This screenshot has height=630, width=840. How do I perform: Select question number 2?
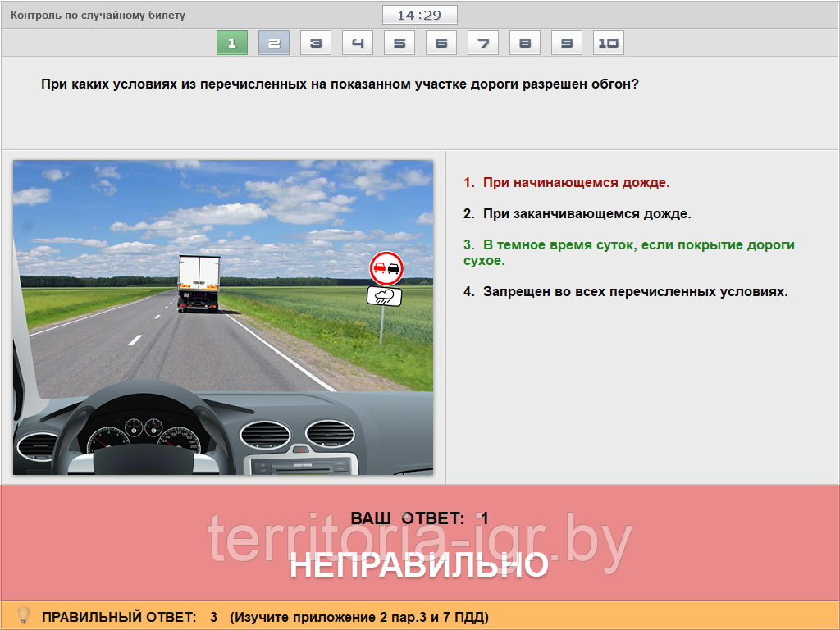274,43
